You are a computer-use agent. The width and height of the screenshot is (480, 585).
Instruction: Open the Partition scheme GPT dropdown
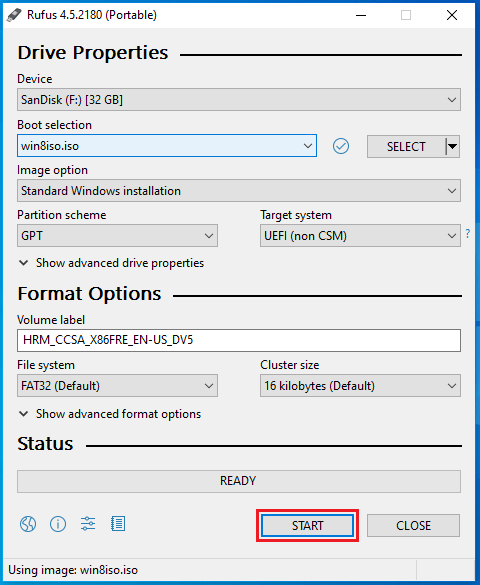(117, 236)
